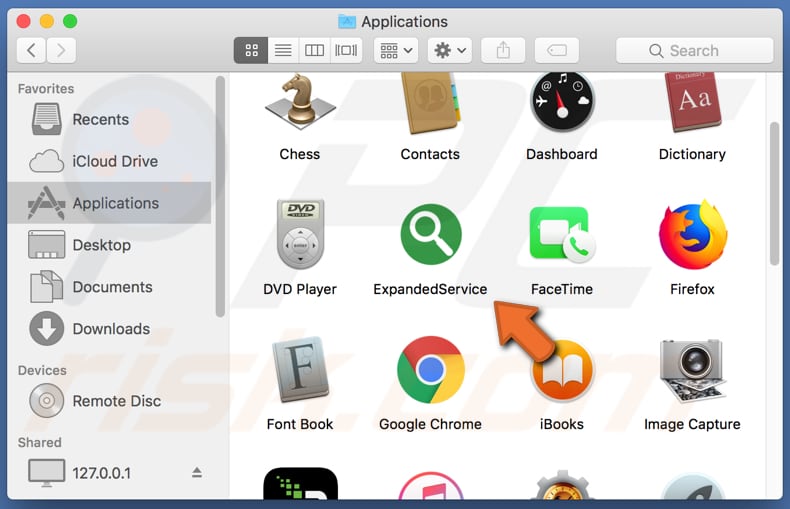Image resolution: width=790 pixels, height=509 pixels.
Task: Eject the 127.0.0.1 shared server
Action: point(197,472)
